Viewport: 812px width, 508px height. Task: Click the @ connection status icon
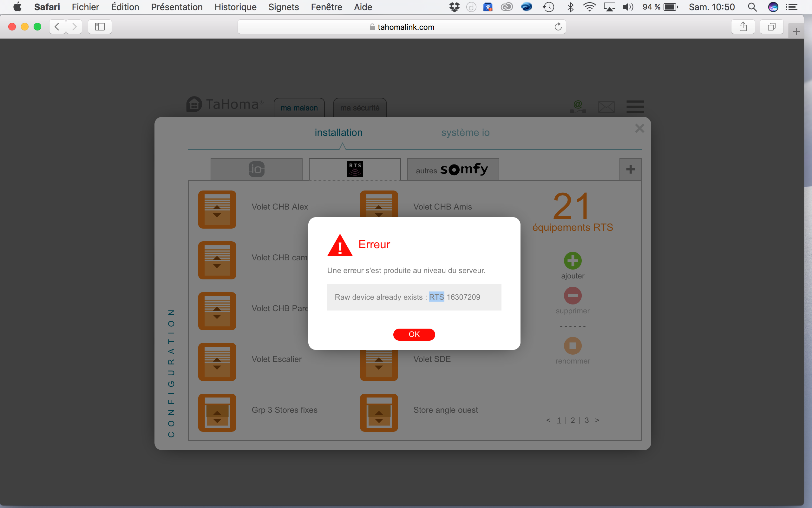coord(578,106)
